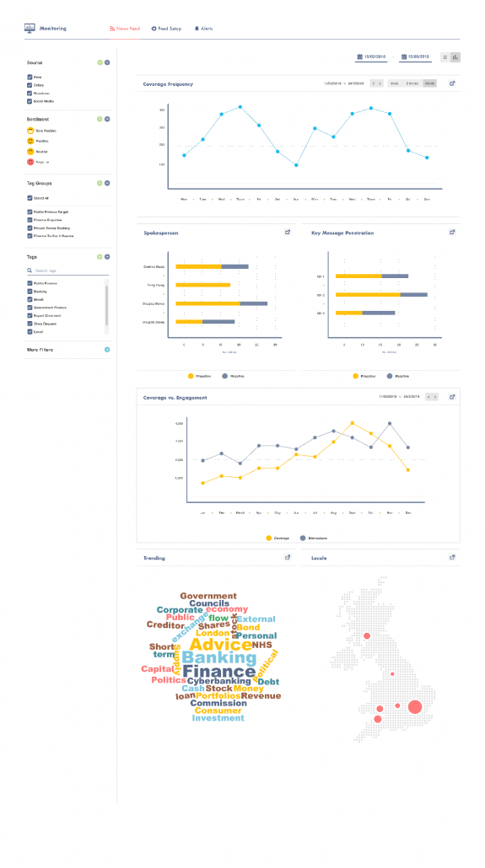Uncheck the Broadcast source checkbox
Screen dimensions: 485x868
[x=30, y=94]
